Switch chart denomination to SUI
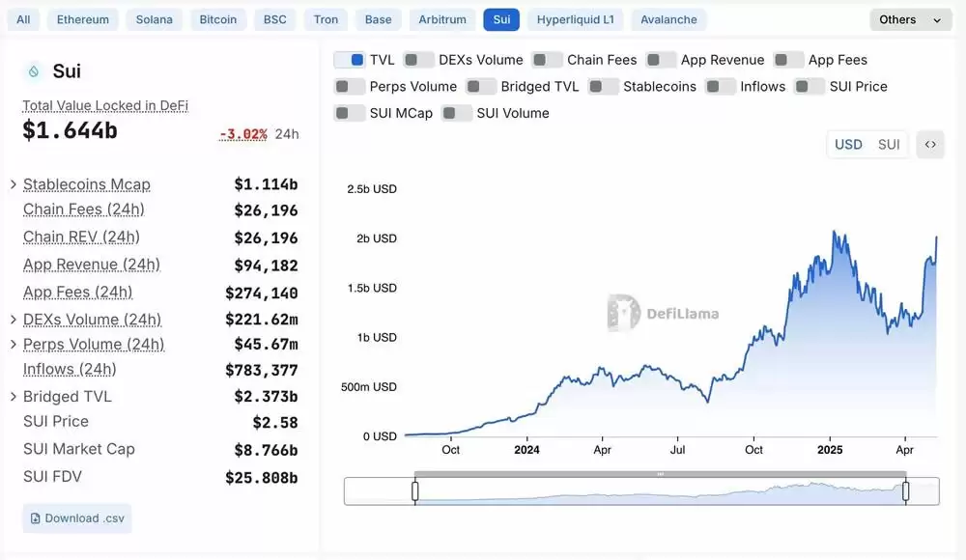Screen dimensions: 966x560 tap(887, 144)
